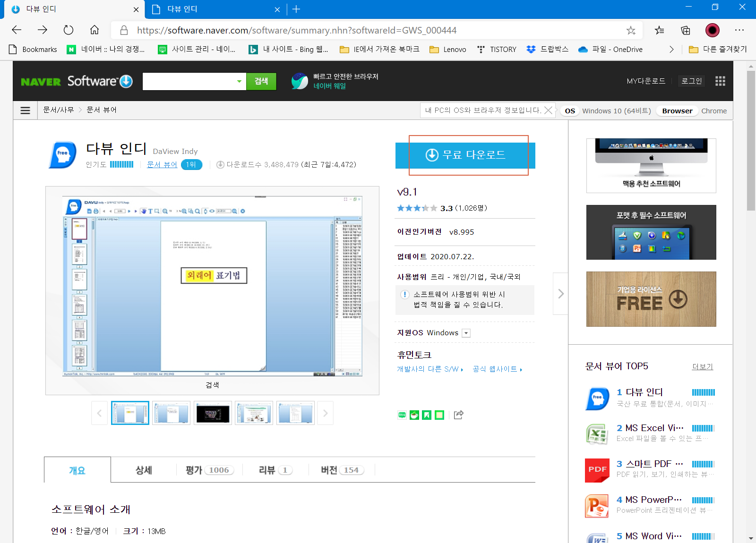
Task: Show previous screenshot thumbnails arrow
Action: (99, 413)
